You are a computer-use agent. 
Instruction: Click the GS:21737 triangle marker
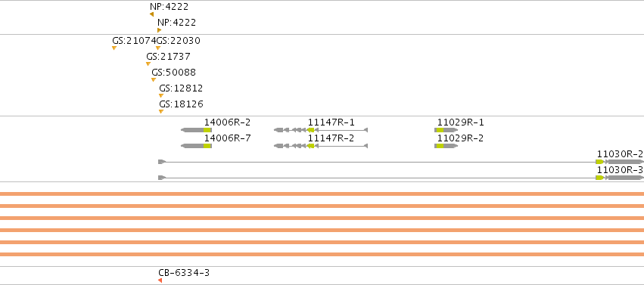[148, 64]
